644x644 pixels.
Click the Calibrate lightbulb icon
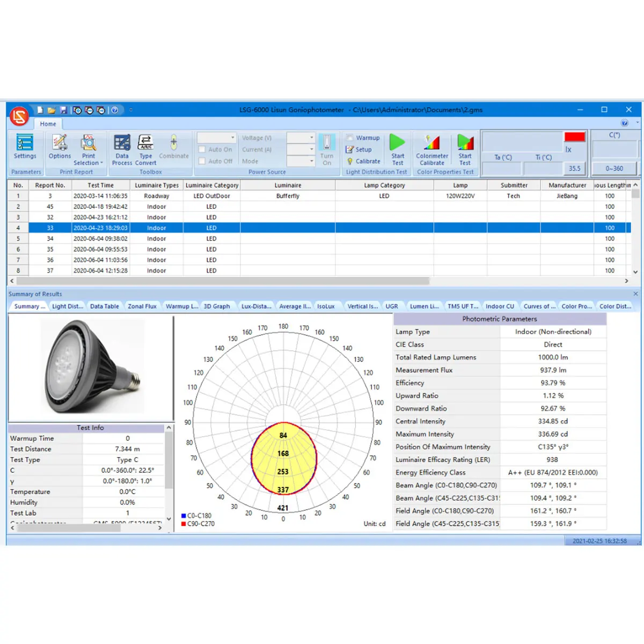[x=350, y=161]
